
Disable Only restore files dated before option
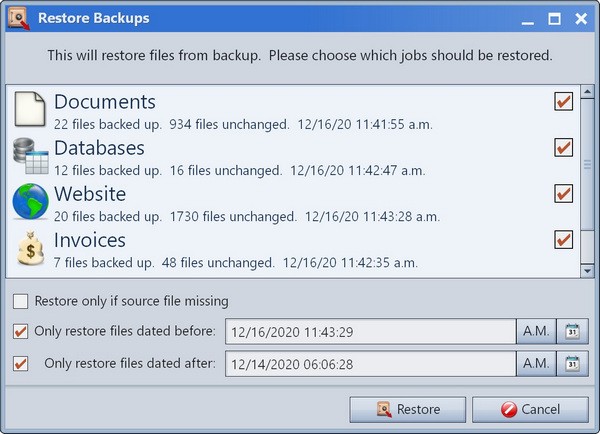20,331
